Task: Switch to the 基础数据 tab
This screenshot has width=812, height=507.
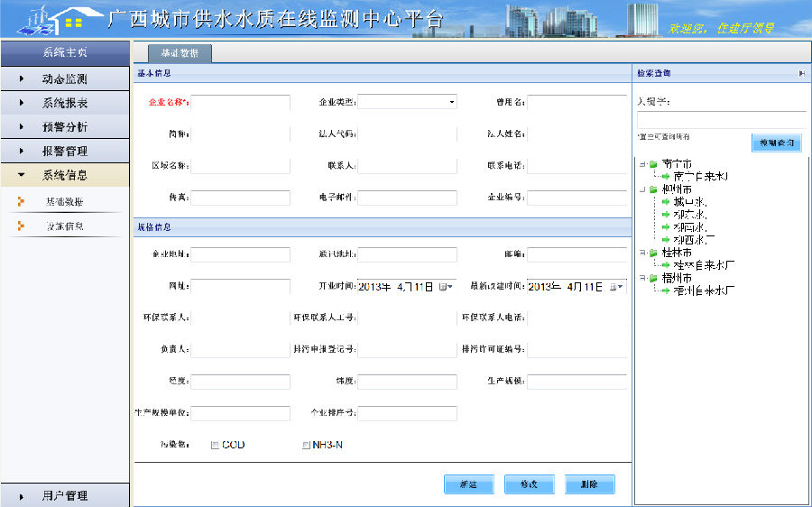Action: click(x=180, y=53)
